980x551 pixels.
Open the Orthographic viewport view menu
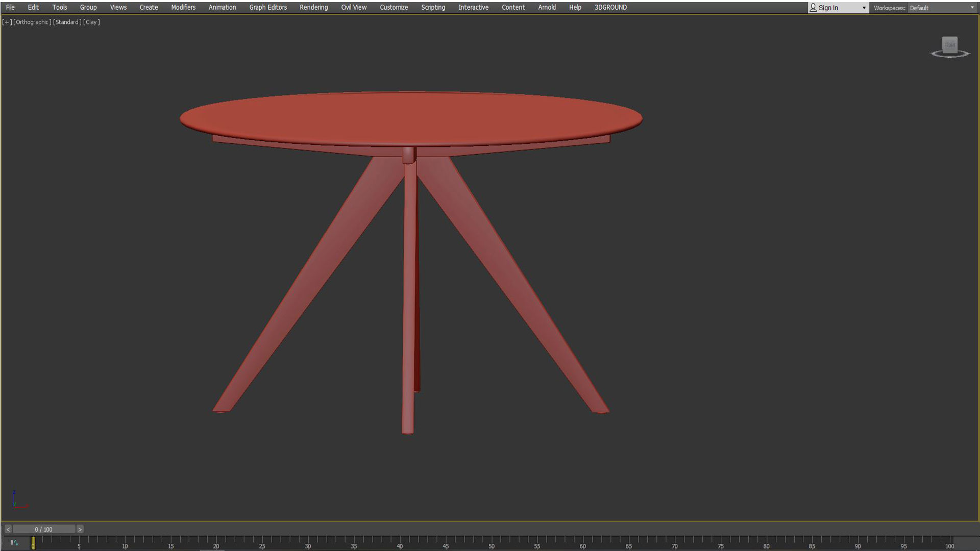coord(32,22)
